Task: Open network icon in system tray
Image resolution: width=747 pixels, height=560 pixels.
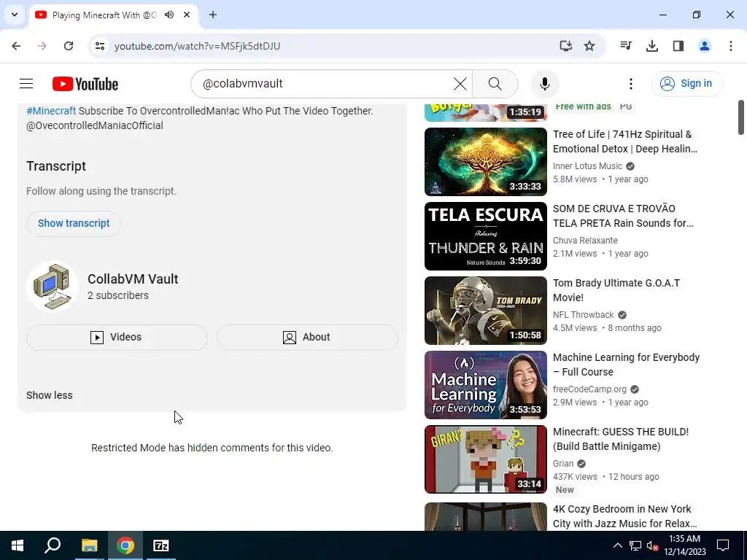Action: point(635,545)
